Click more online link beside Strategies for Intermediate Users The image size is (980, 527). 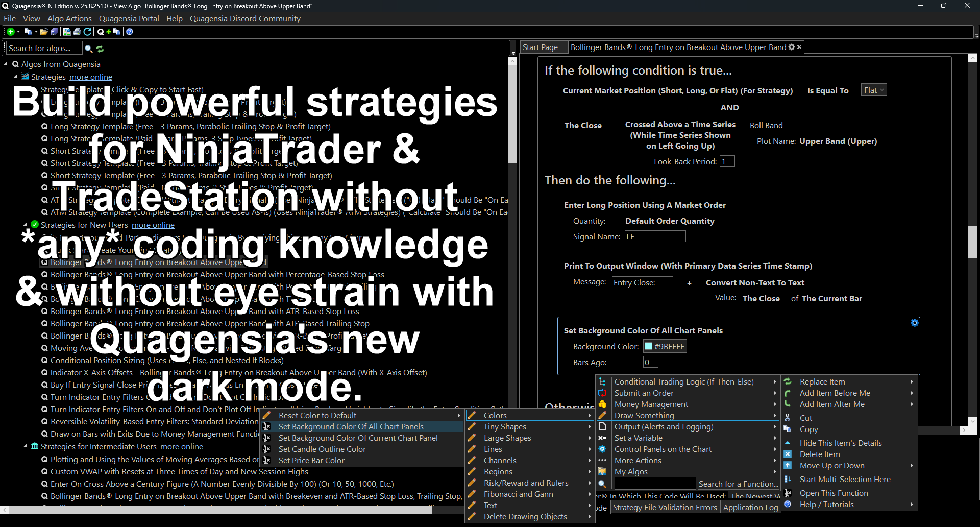pyautogui.click(x=182, y=446)
